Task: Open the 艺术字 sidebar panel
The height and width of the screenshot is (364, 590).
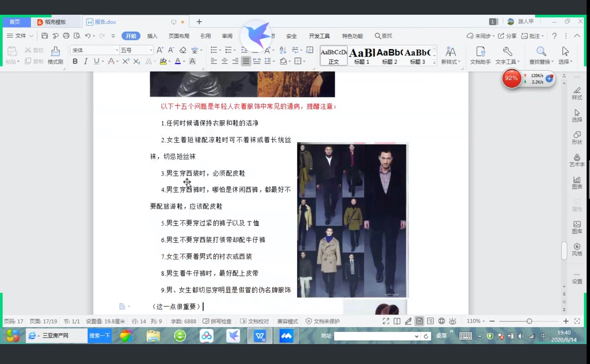Action: tap(577, 160)
